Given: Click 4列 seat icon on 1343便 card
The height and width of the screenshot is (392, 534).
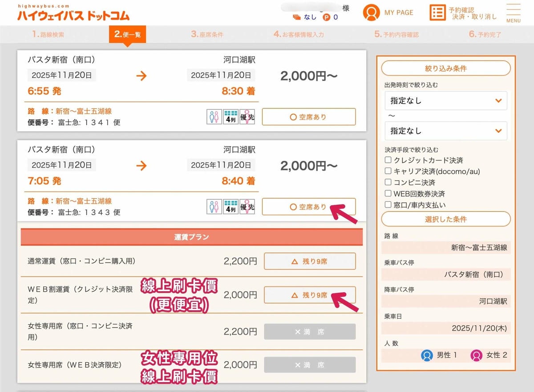Looking at the screenshot, I should [x=231, y=207].
